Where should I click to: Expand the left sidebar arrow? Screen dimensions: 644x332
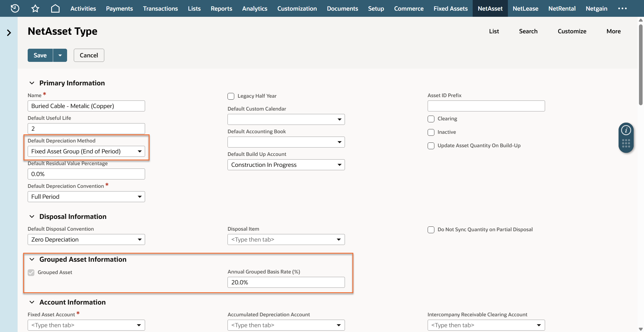coord(9,33)
